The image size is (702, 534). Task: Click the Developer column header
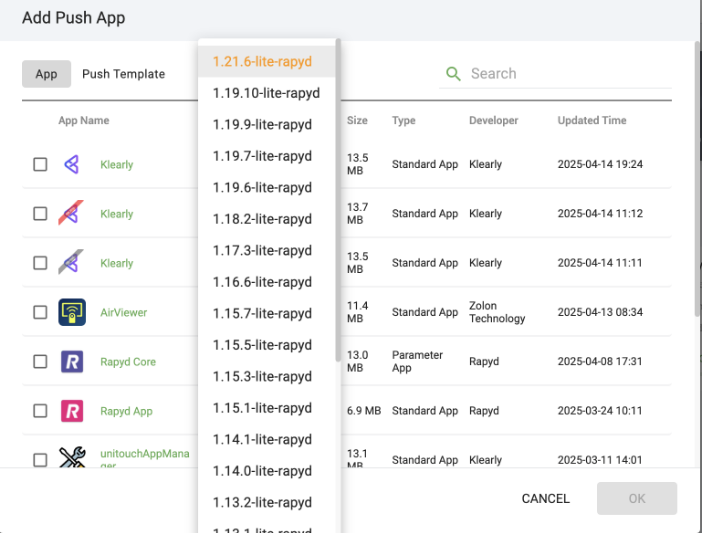click(x=493, y=120)
